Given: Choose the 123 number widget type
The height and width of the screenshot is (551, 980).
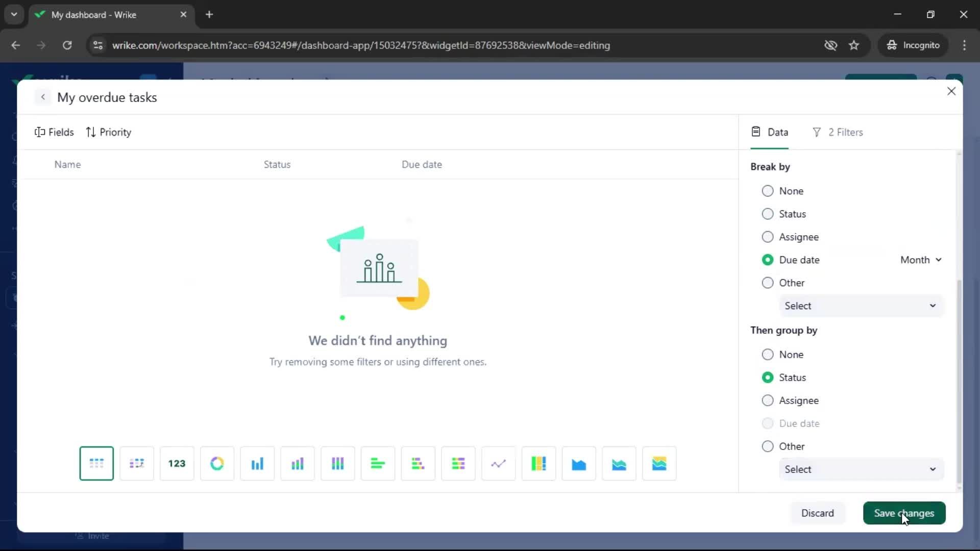Looking at the screenshot, I should click(x=177, y=463).
